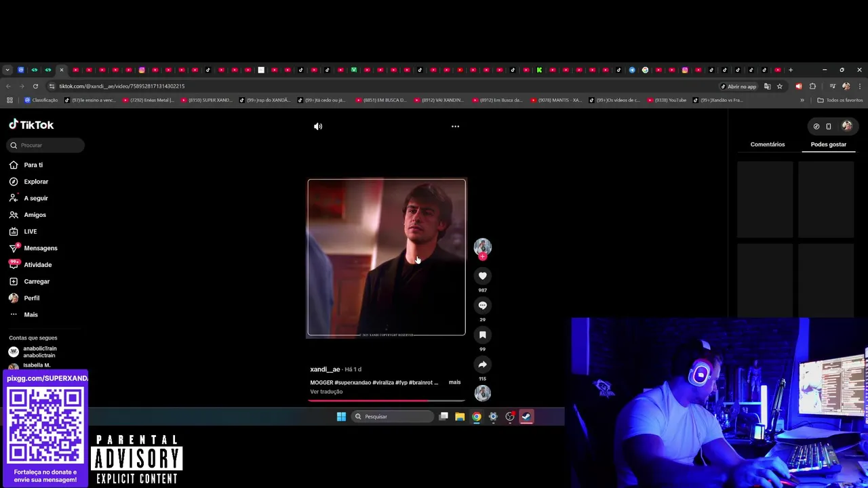Image resolution: width=868 pixels, height=488 pixels.
Task: Share the video using the arrow icon
Action: coord(482,365)
